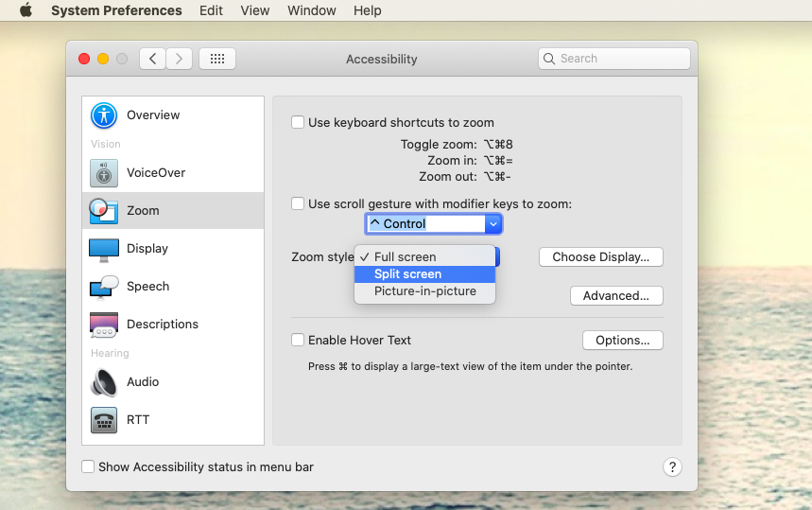Image resolution: width=812 pixels, height=510 pixels.
Task: Click the Display label in sidebar
Action: pos(147,249)
